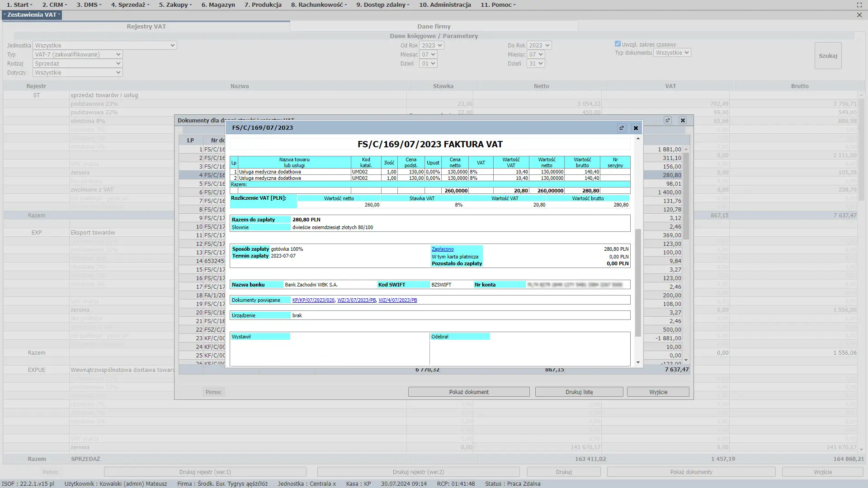This screenshot has width=868, height=488.
Task: Open linked document KP/KP/07/2023/020
Action: (313, 300)
